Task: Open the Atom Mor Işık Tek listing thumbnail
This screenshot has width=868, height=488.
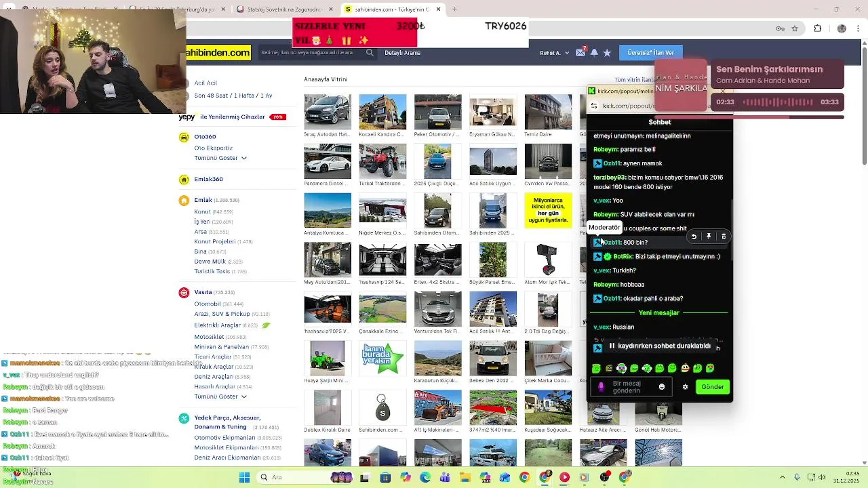Action: pos(548,260)
